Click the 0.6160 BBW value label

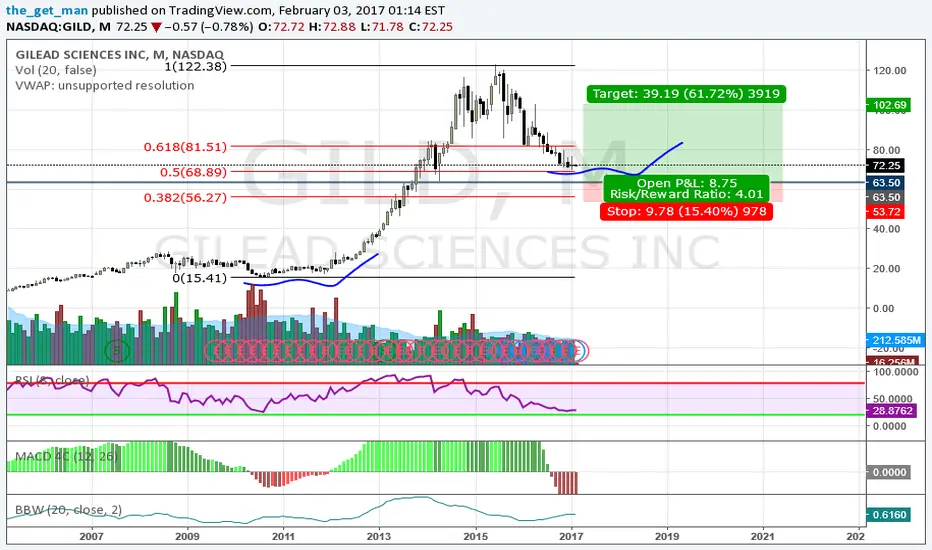pos(888,515)
